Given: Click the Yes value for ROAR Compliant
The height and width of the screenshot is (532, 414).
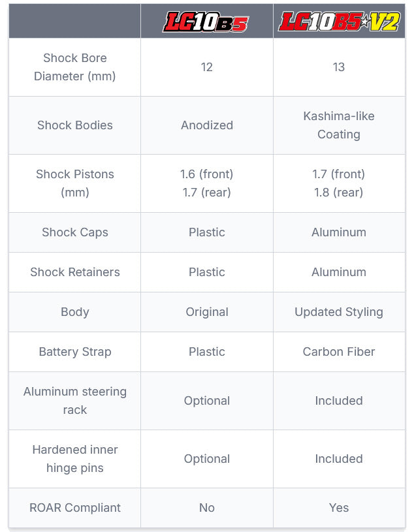Looking at the screenshot, I should pos(339,508).
